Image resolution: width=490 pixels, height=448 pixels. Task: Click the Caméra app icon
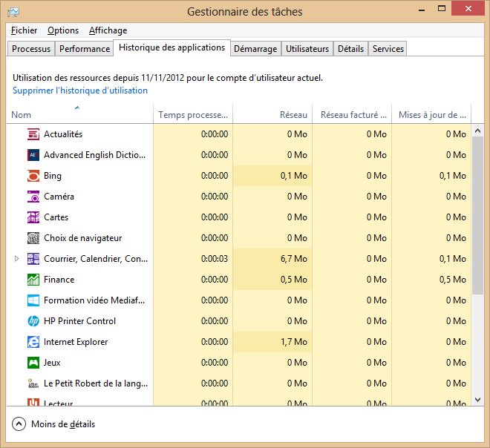pos(33,197)
